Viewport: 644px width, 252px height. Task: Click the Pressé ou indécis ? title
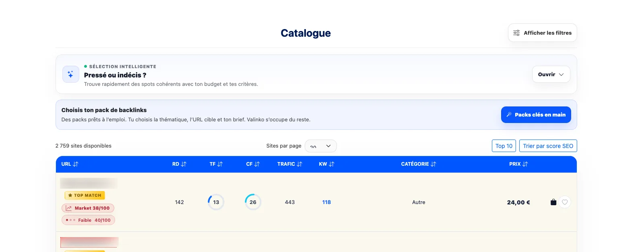115,75
